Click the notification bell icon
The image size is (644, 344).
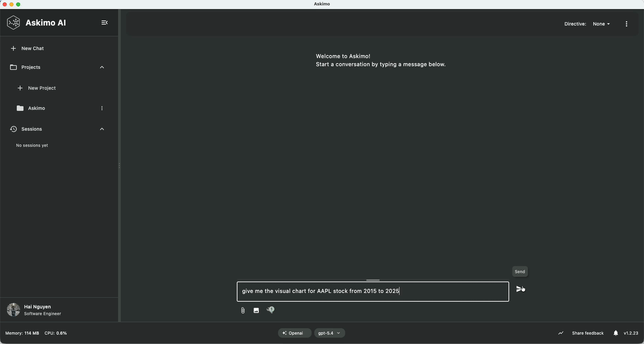coord(615,333)
